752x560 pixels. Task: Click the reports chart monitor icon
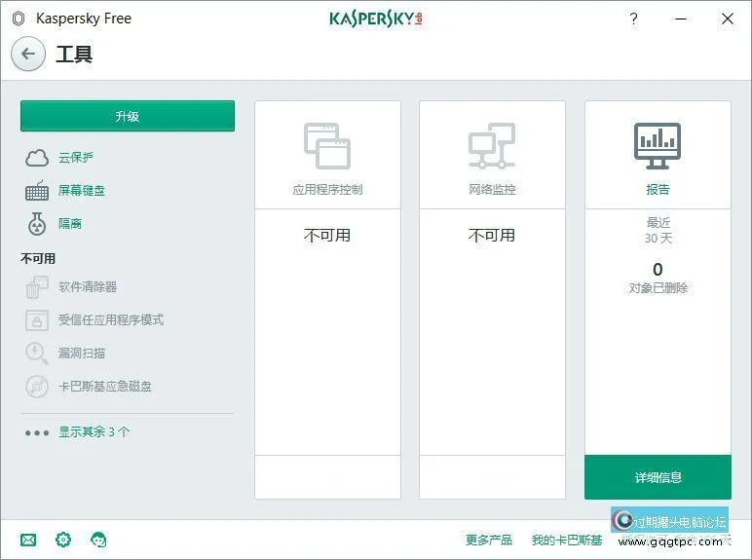(x=658, y=146)
